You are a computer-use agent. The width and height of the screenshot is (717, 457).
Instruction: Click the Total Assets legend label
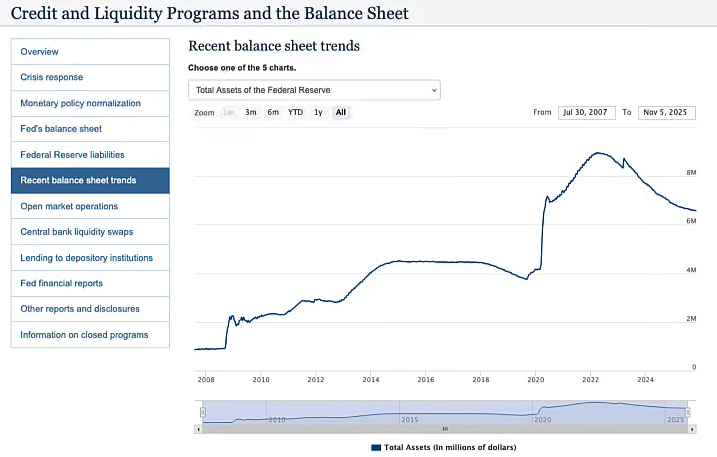(450, 447)
